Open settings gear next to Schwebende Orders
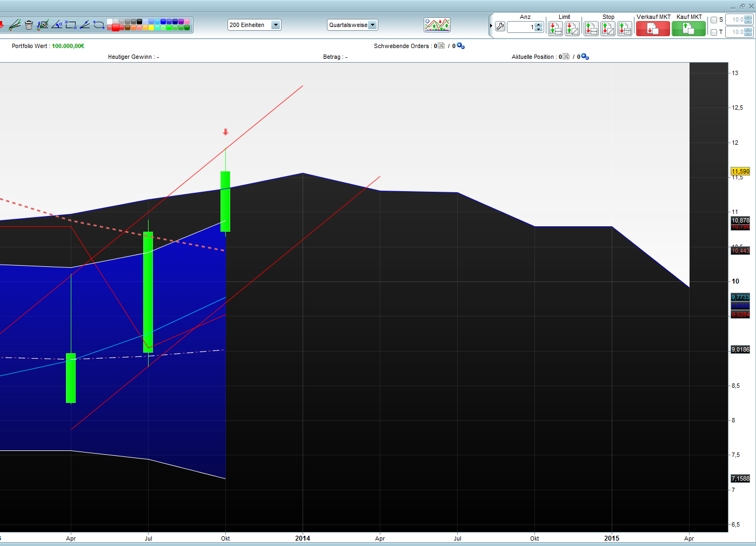The image size is (756, 546). click(x=461, y=46)
